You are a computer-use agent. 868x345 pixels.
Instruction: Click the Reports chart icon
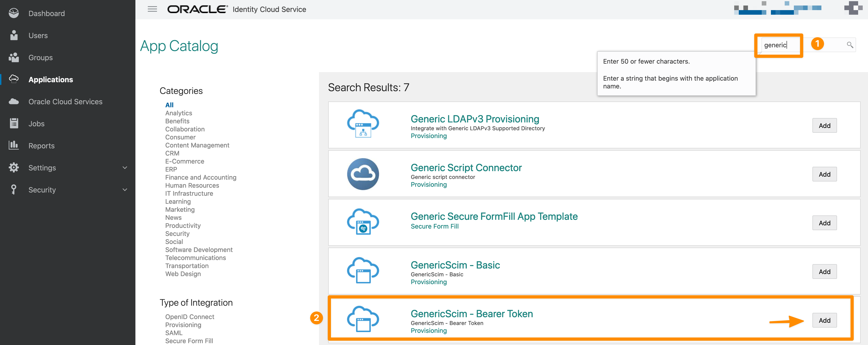(14, 145)
